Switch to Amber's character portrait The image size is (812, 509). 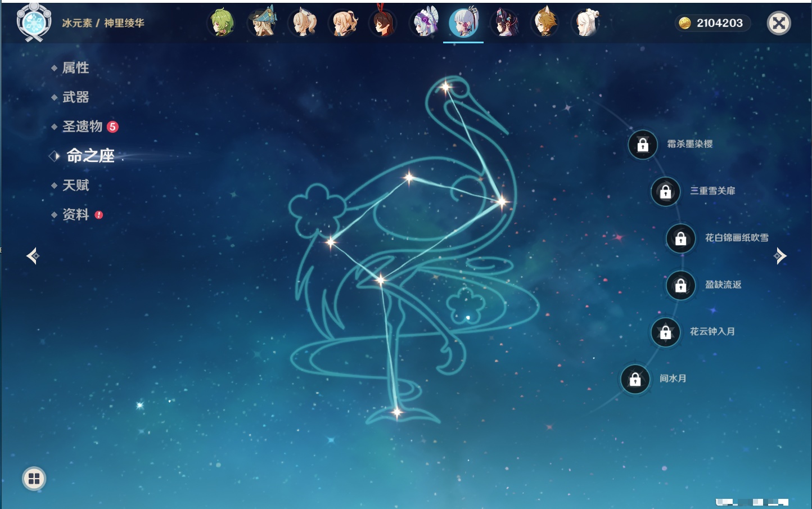pyautogui.click(x=384, y=23)
